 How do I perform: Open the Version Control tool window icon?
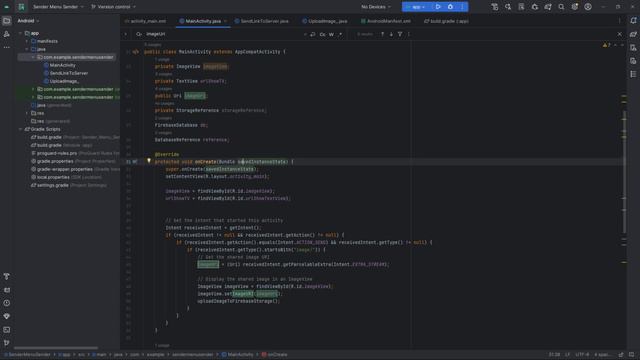point(7,343)
